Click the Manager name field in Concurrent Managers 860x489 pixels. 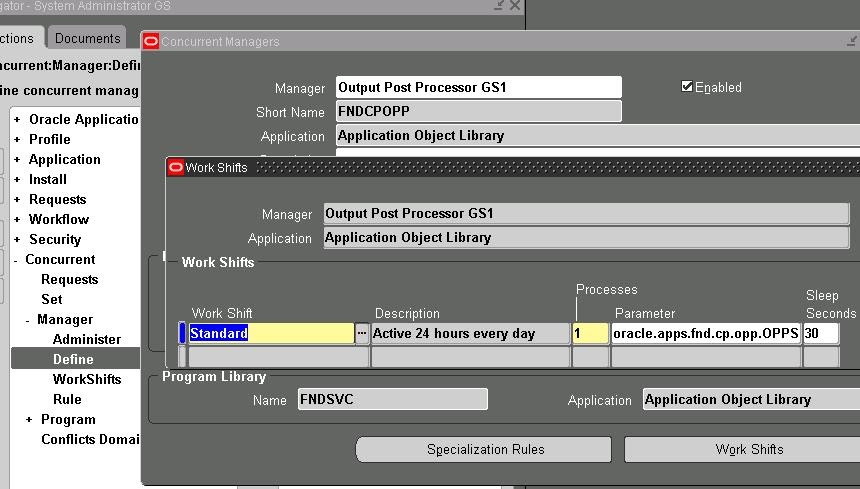pos(479,87)
